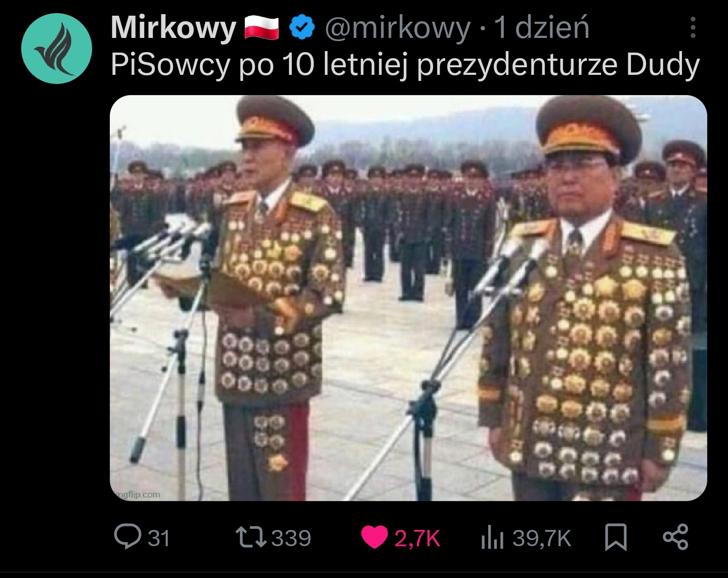Click the share icon
The height and width of the screenshot is (578, 728).
point(676,537)
